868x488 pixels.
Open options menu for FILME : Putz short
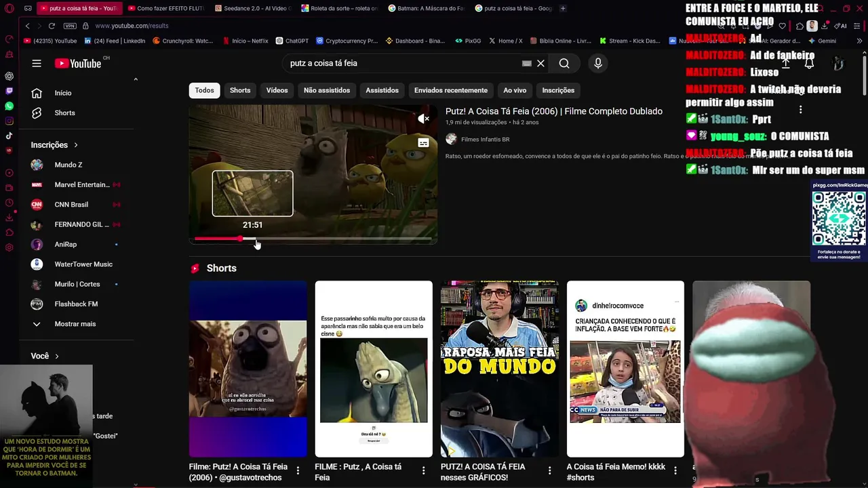(423, 470)
